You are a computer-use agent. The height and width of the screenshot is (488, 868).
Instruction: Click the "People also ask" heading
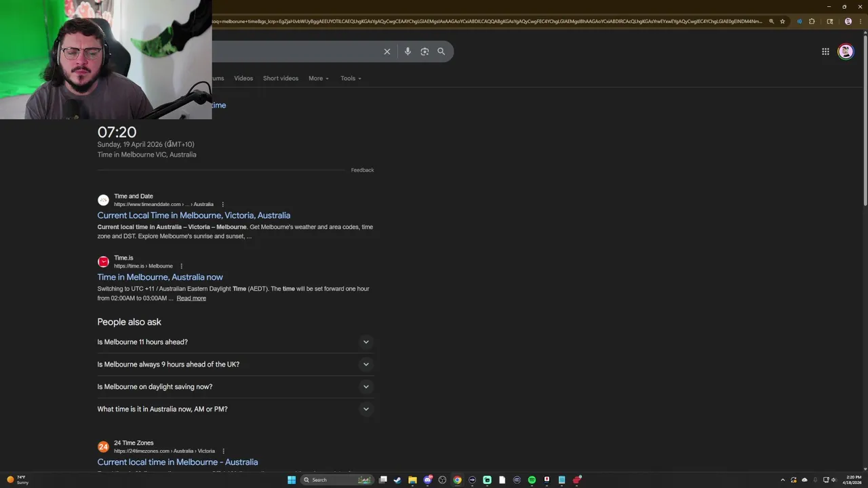[129, 322]
